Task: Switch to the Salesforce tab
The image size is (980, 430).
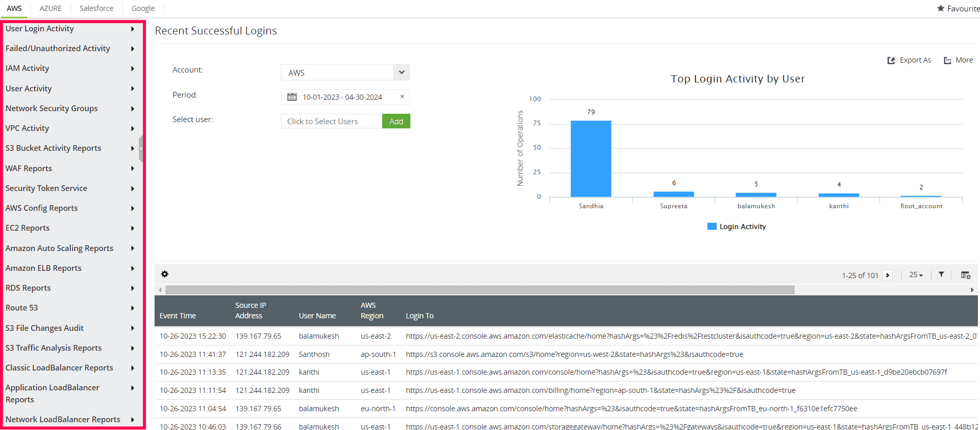Action: click(96, 8)
